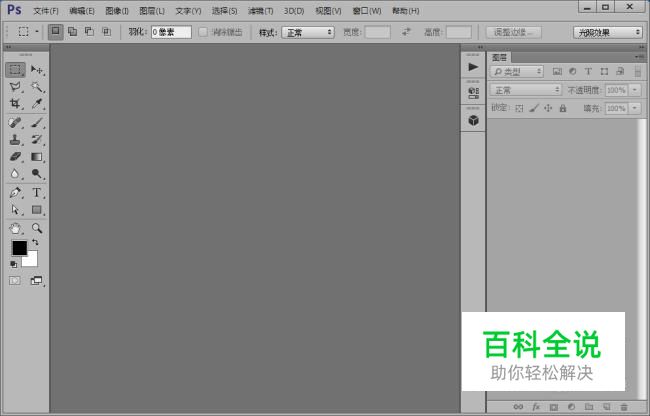The height and width of the screenshot is (416, 650).
Task: Choose Add to Selection mode
Action: [73, 31]
